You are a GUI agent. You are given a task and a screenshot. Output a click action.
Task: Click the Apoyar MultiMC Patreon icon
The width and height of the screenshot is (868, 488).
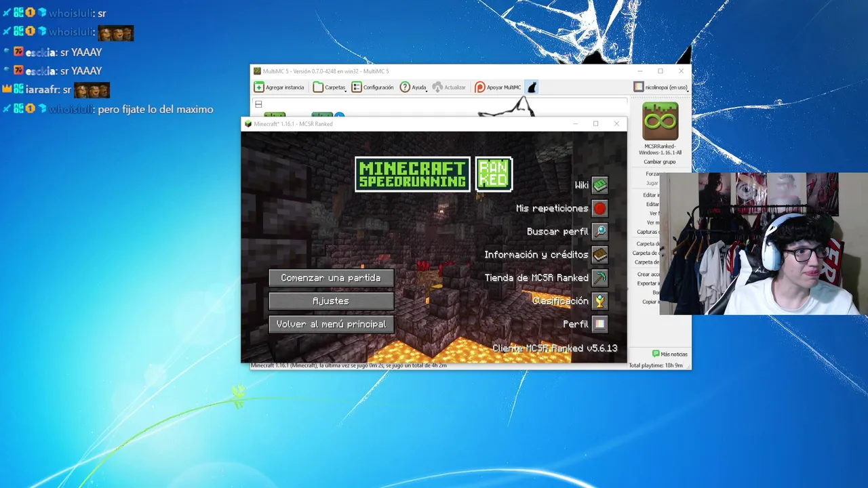[x=479, y=87]
